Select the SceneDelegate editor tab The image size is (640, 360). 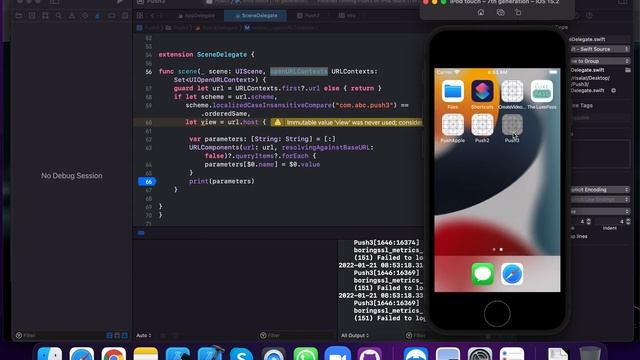(x=256, y=16)
